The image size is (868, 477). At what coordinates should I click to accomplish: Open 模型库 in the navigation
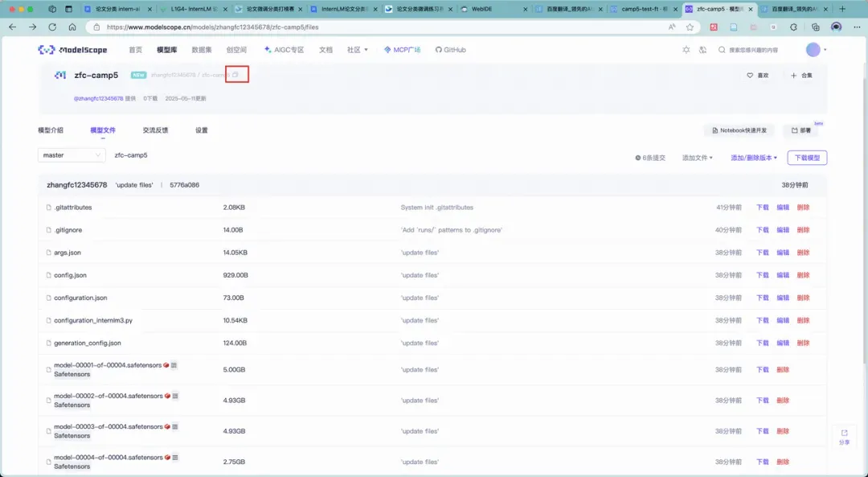(166, 50)
